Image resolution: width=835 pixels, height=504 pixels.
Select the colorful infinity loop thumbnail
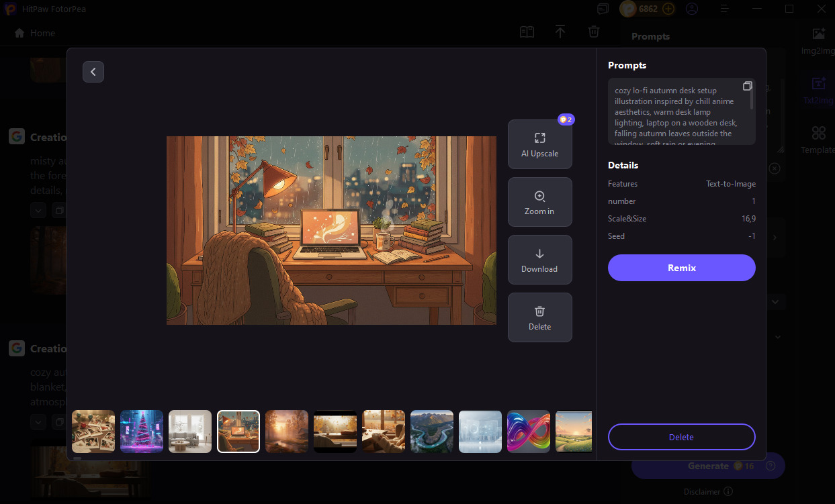coord(529,432)
